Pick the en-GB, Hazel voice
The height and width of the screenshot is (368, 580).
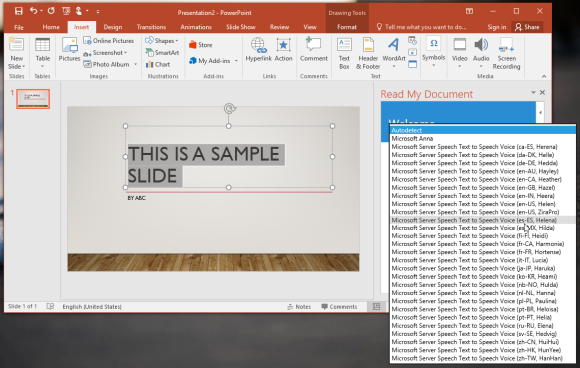(x=483, y=188)
